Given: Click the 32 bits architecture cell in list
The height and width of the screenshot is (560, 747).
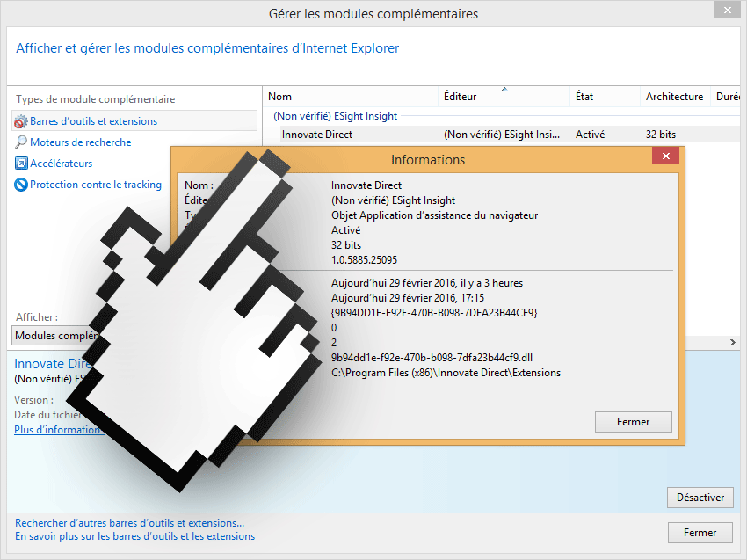Looking at the screenshot, I should 660,135.
